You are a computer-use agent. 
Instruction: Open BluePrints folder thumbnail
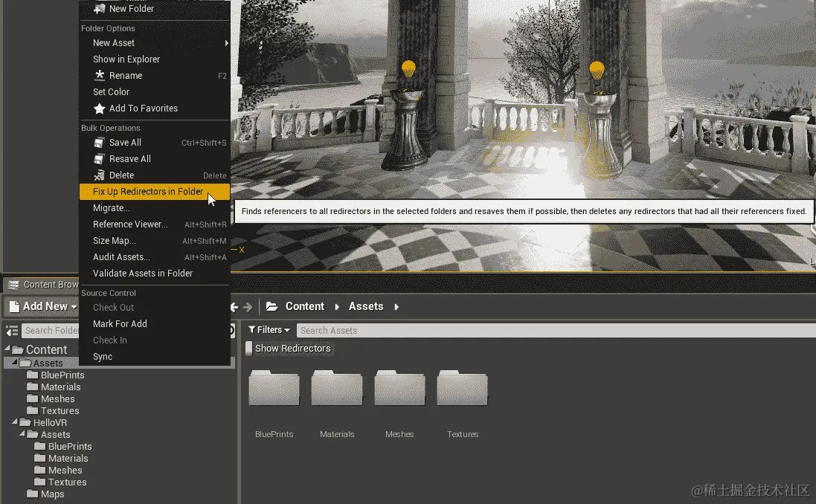pos(274,387)
